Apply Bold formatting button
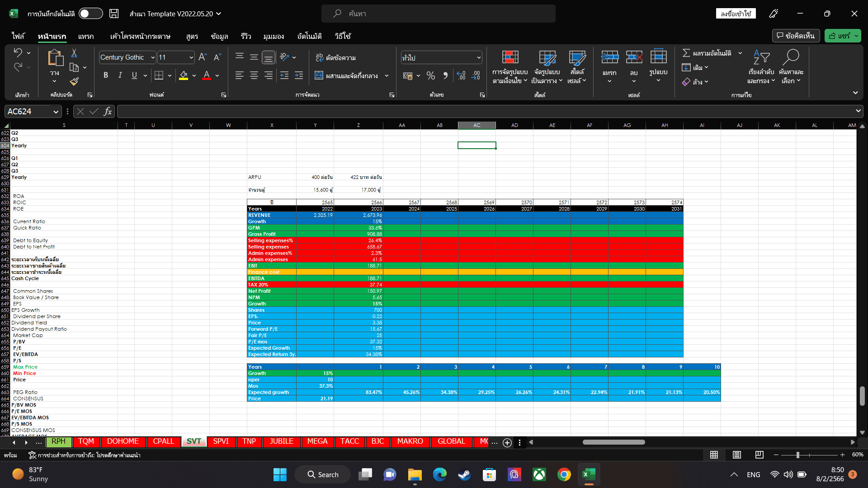 [x=105, y=75]
